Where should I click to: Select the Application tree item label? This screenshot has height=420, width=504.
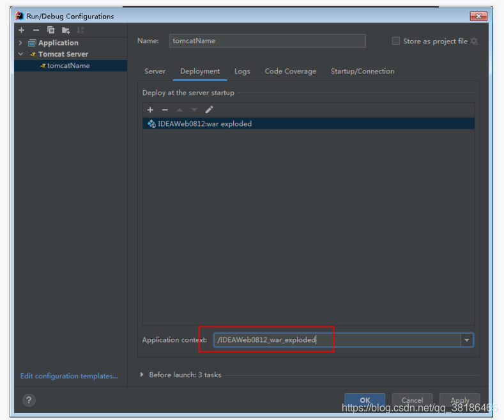58,43
